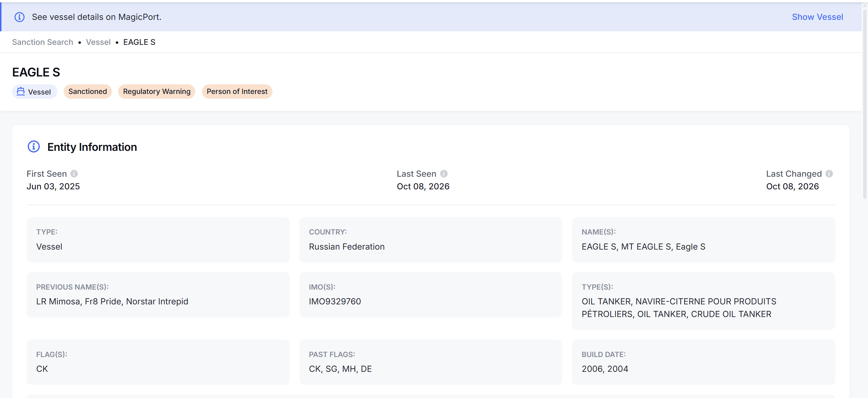The image size is (868, 398).
Task: Click the Entity Information circle icon
Action: click(x=34, y=147)
